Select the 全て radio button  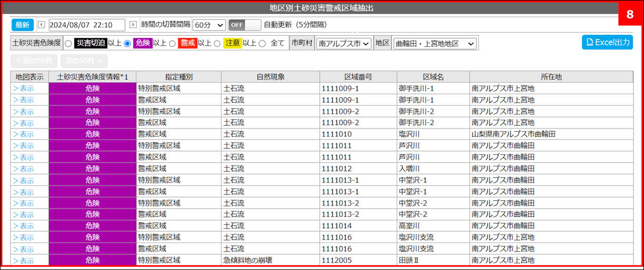262,44
